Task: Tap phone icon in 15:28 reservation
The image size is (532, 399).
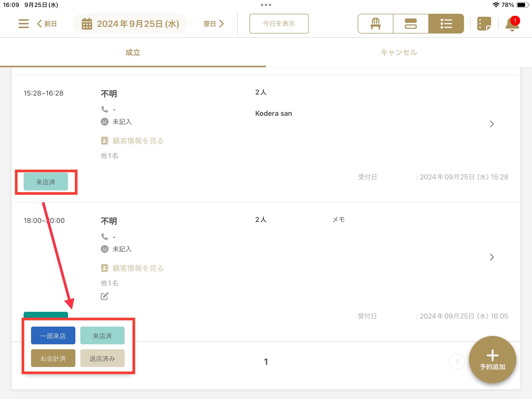Action: tap(105, 109)
